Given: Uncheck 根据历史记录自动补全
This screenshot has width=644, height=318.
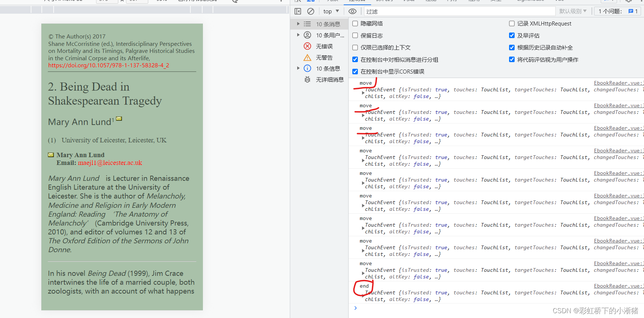Looking at the screenshot, I should [512, 48].
